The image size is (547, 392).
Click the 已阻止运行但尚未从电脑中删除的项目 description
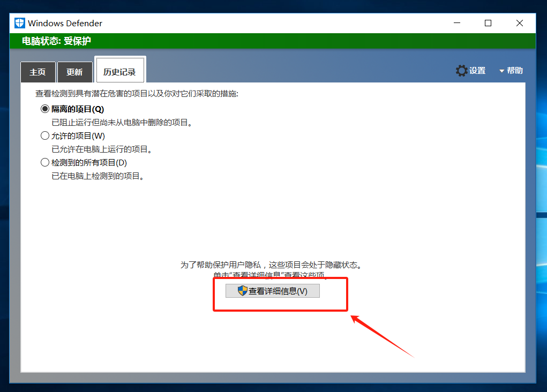click(x=122, y=123)
